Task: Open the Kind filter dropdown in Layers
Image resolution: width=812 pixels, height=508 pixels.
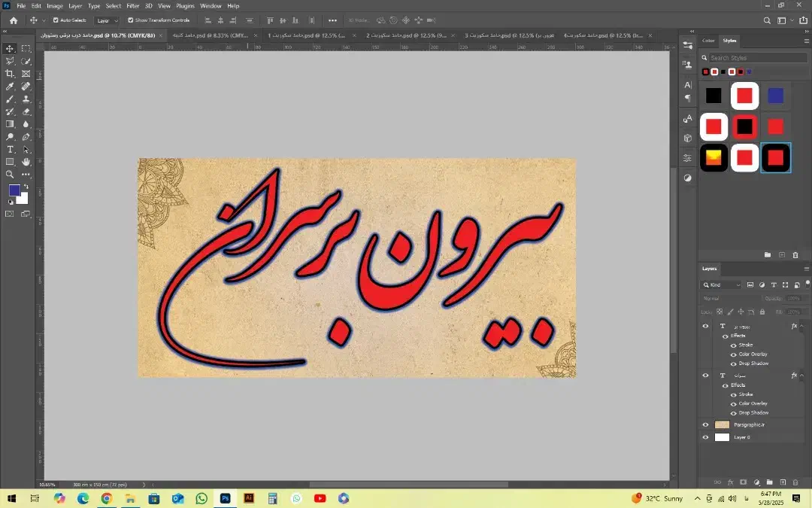Action: click(722, 285)
